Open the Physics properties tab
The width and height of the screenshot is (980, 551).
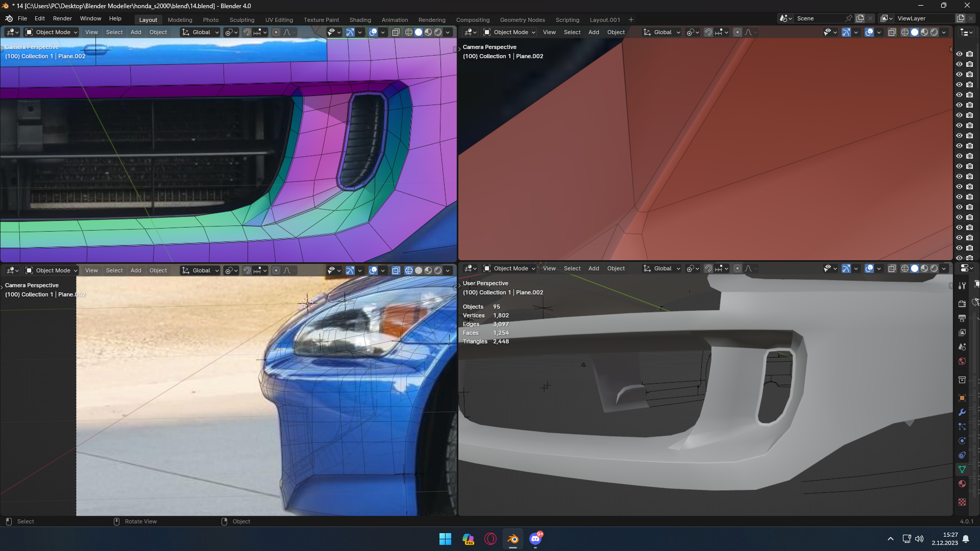962,441
